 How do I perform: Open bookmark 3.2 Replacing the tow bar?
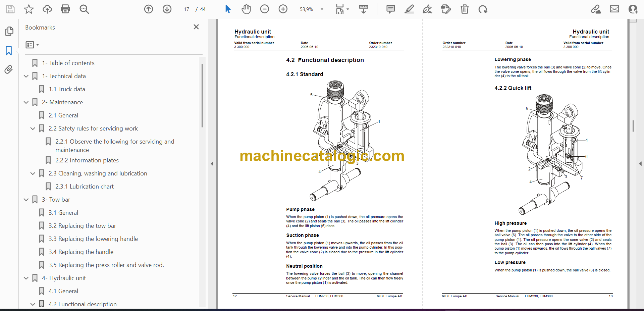coord(82,226)
